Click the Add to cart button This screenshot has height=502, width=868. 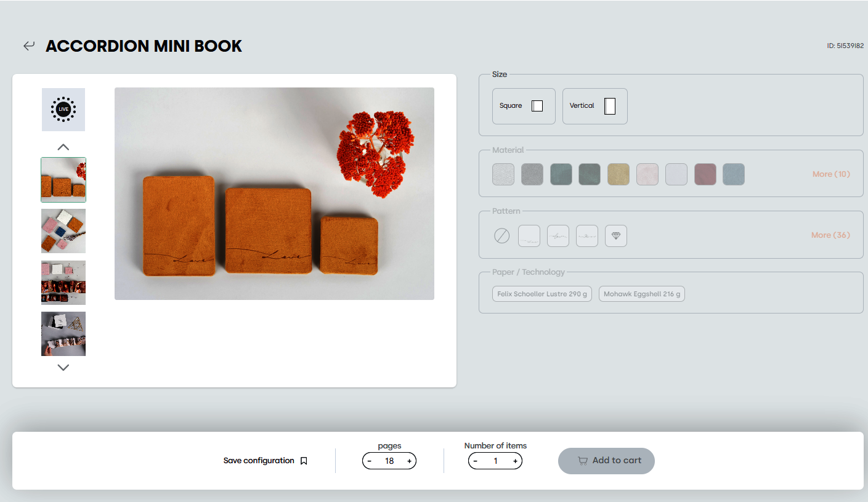coord(606,461)
